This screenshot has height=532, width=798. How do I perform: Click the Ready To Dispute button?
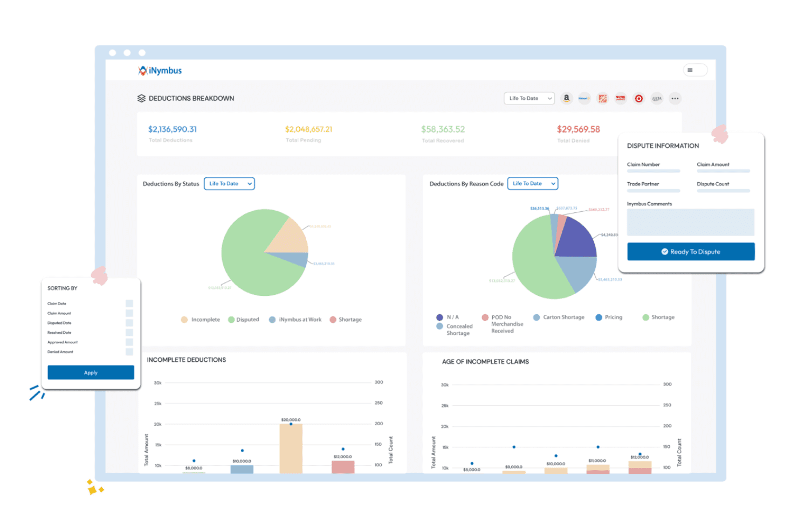(691, 252)
